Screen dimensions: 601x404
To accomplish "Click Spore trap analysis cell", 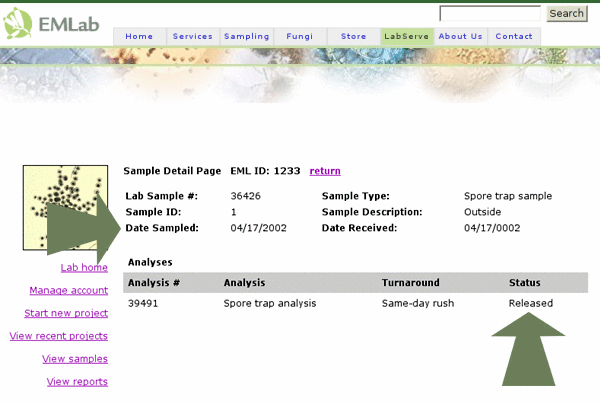I will coord(270,303).
